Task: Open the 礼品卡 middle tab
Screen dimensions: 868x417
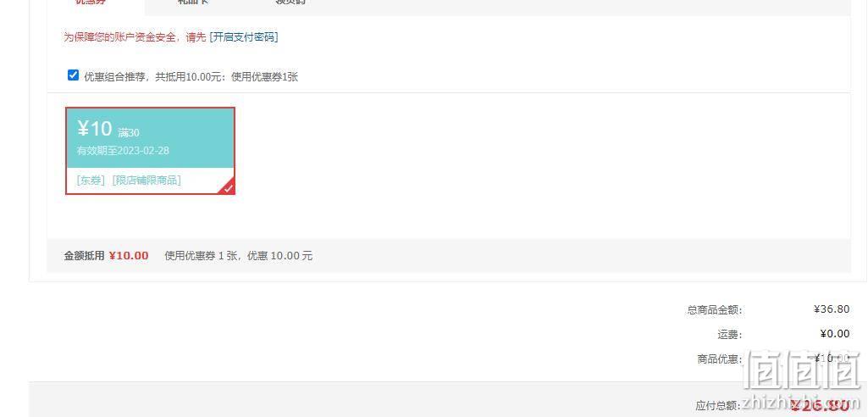Action: (x=194, y=3)
